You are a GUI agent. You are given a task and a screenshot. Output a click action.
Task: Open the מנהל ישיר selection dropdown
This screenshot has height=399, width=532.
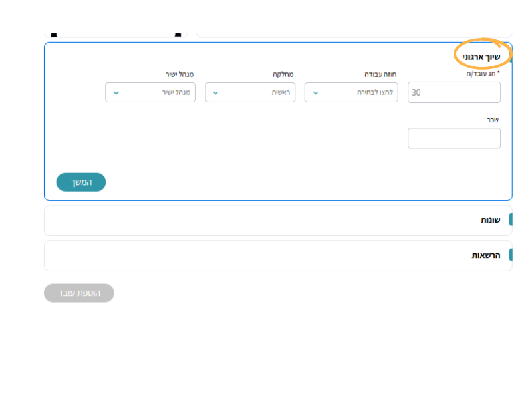150,92
